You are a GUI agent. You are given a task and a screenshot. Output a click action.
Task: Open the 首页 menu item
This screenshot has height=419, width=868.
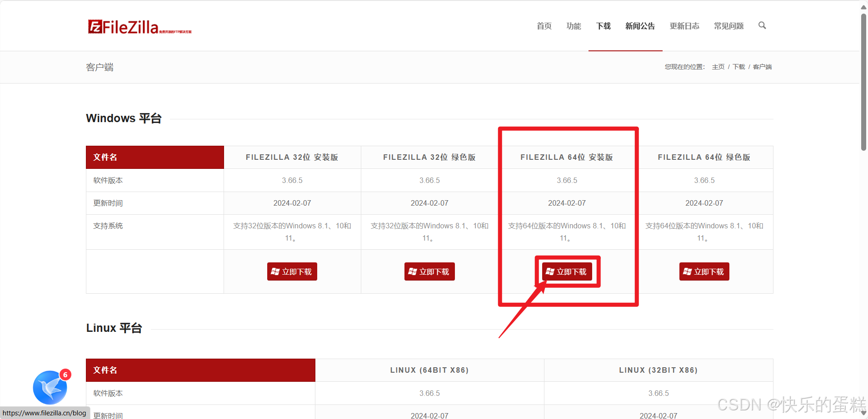pos(544,26)
